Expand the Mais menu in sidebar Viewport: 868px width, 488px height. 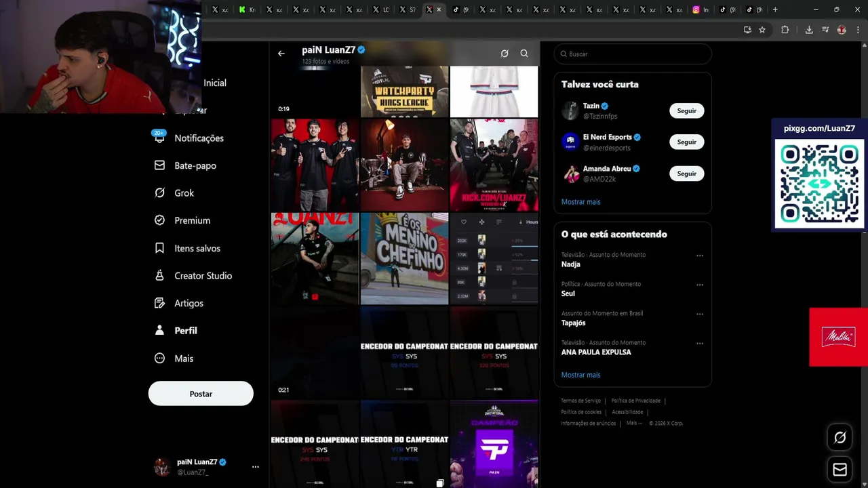174,359
